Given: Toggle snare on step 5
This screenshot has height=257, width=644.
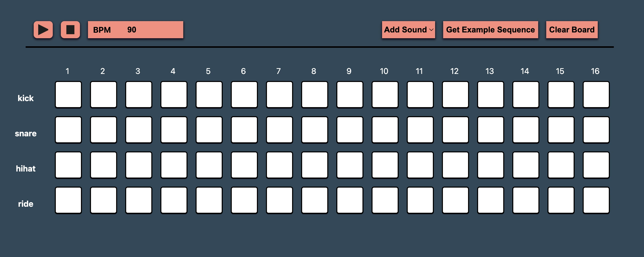Looking at the screenshot, I should (x=209, y=130).
